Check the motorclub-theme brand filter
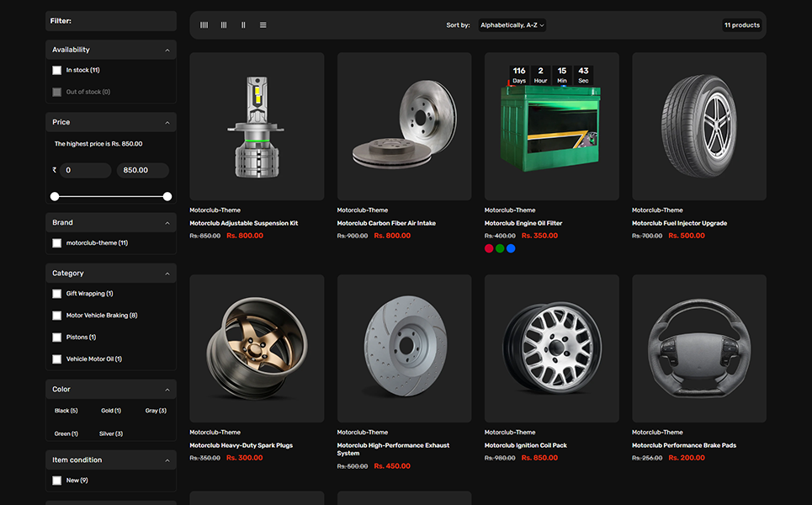 (x=57, y=243)
